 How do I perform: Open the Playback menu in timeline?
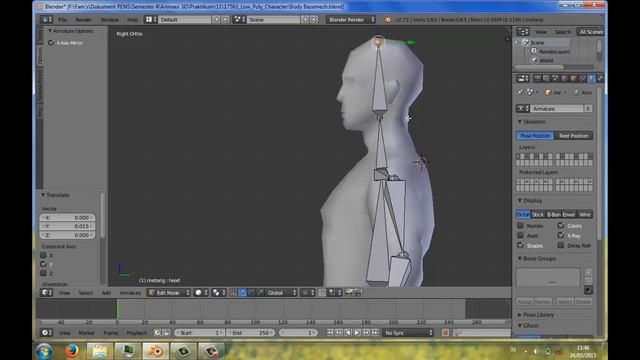137,333
